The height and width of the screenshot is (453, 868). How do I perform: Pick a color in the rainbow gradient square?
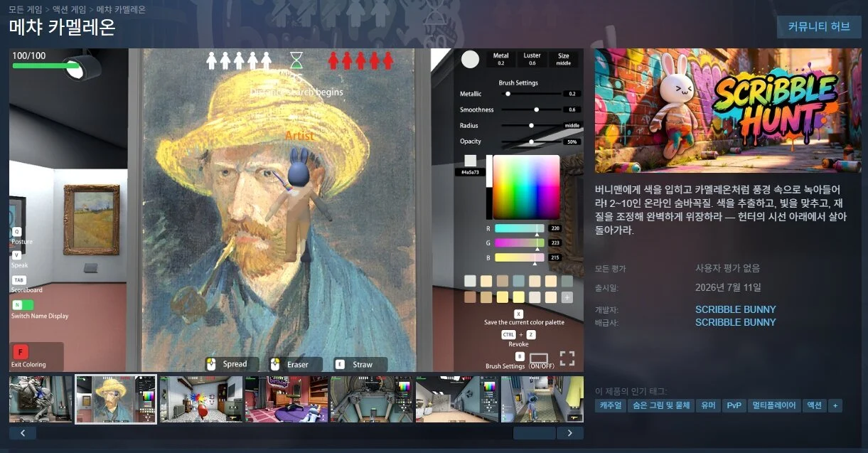point(526,187)
